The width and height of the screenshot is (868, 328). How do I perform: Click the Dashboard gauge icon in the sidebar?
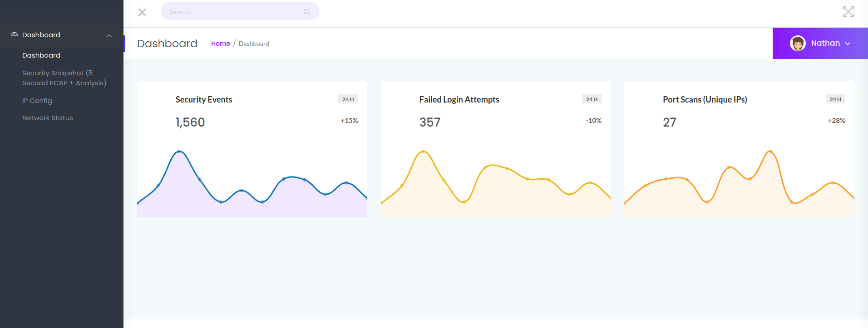point(14,34)
